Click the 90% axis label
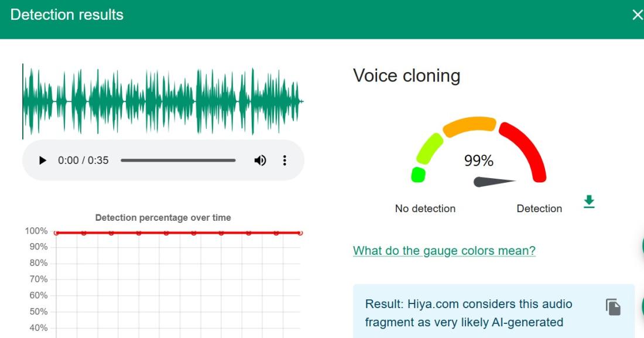Screen dimensions: 644x338 (x=38, y=247)
